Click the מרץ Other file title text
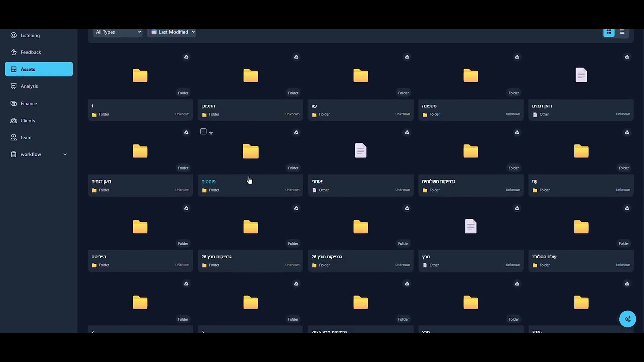This screenshot has height=362, width=644. [x=426, y=257]
